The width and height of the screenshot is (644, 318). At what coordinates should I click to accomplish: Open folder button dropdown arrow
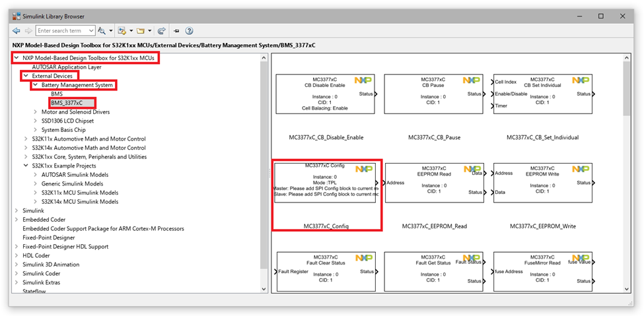click(150, 31)
